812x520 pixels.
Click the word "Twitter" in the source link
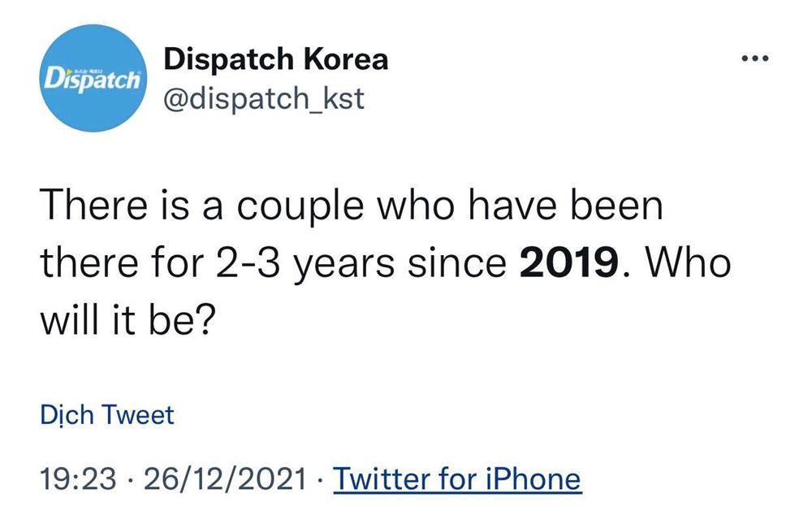[382, 479]
